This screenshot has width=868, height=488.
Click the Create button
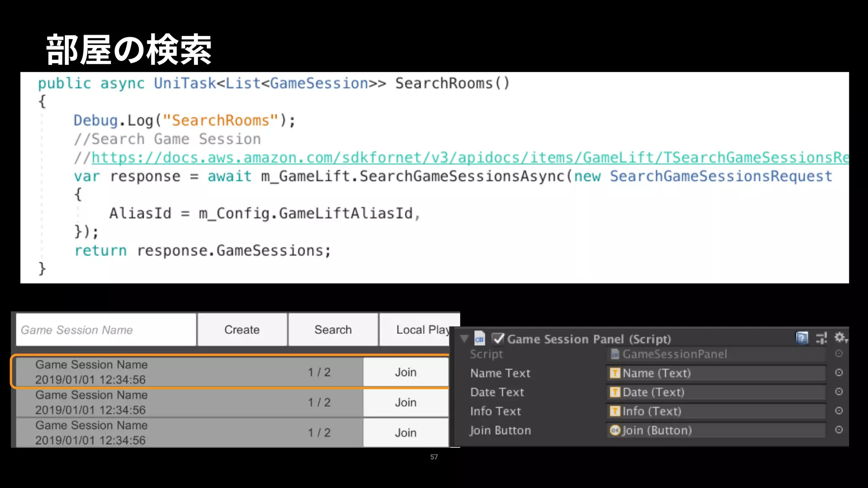click(x=242, y=330)
